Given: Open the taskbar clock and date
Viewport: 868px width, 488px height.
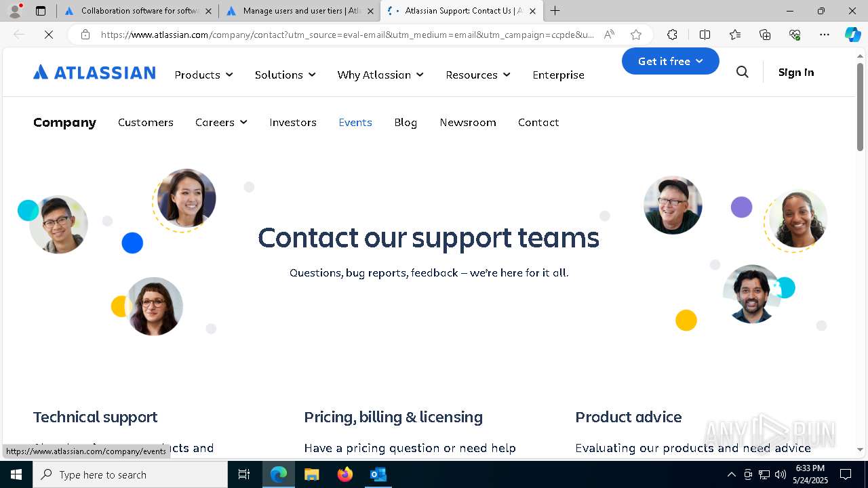Looking at the screenshot, I should [810, 474].
